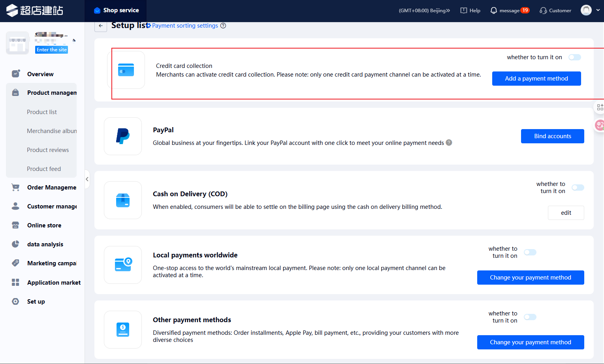
Task: Open the user avatar dropdown menu
Action: pos(590,10)
